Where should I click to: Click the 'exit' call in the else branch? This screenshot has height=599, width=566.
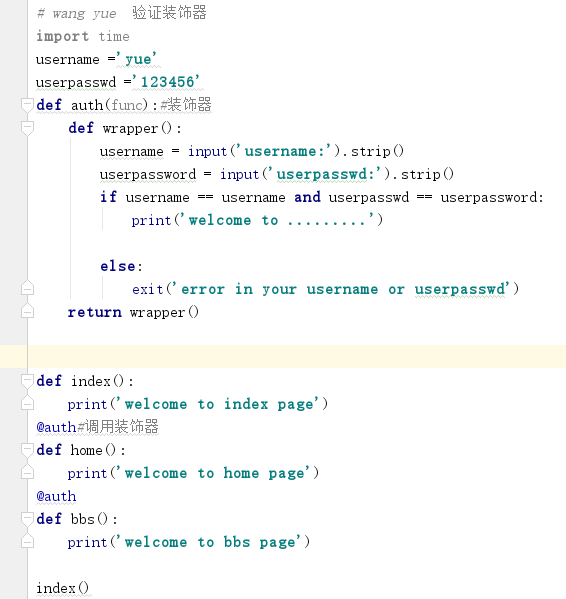148,289
